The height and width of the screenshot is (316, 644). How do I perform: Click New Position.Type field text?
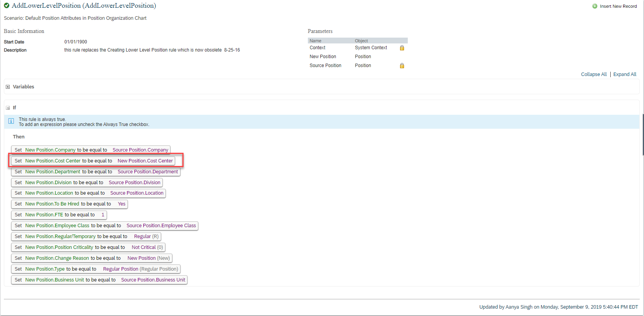click(x=45, y=269)
